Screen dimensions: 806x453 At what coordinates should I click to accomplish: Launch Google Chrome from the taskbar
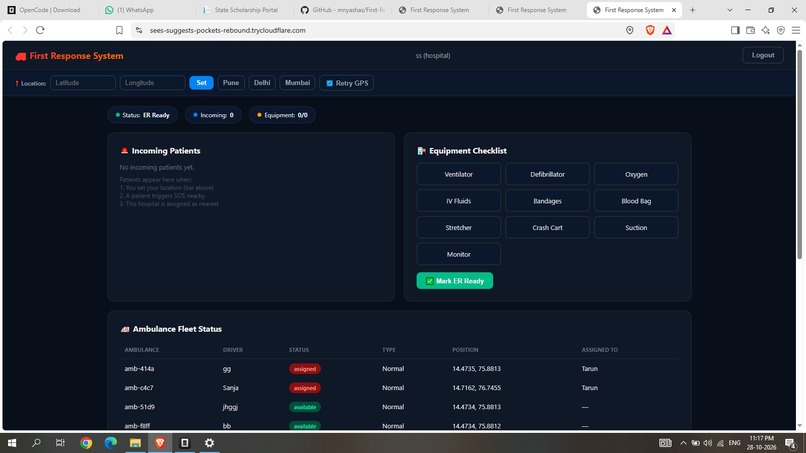pos(86,443)
